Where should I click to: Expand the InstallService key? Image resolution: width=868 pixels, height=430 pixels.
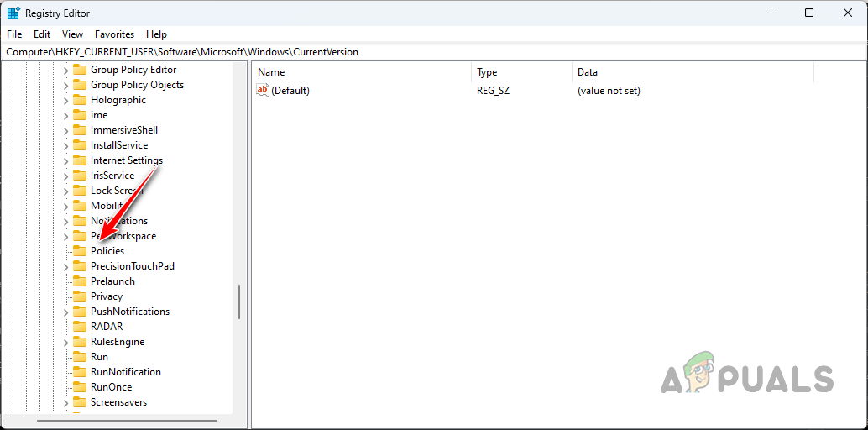pyautogui.click(x=65, y=146)
